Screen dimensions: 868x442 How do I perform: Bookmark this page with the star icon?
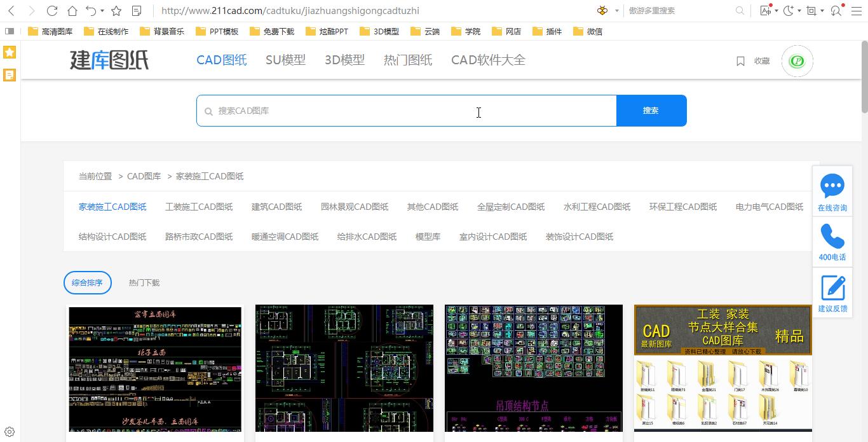click(x=116, y=11)
